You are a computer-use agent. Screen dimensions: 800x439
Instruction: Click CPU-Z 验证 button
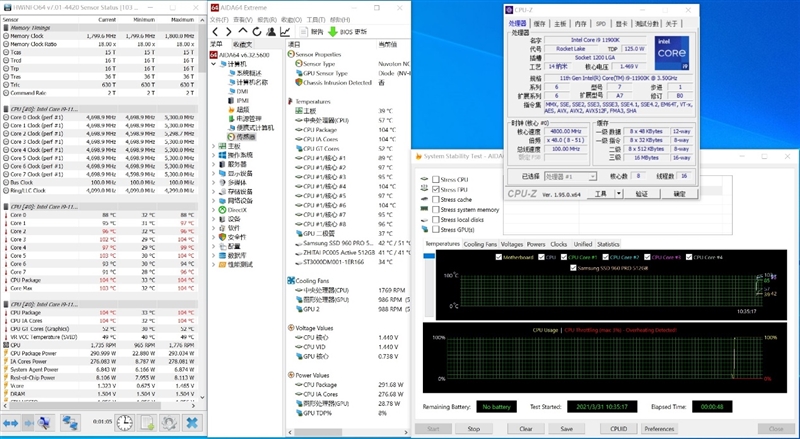pos(642,193)
